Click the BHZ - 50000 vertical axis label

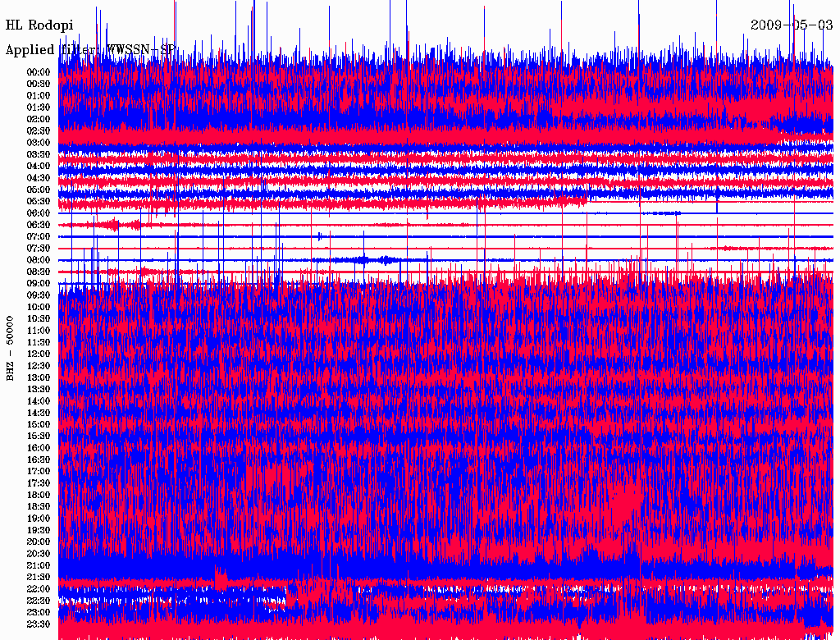pos(11,347)
